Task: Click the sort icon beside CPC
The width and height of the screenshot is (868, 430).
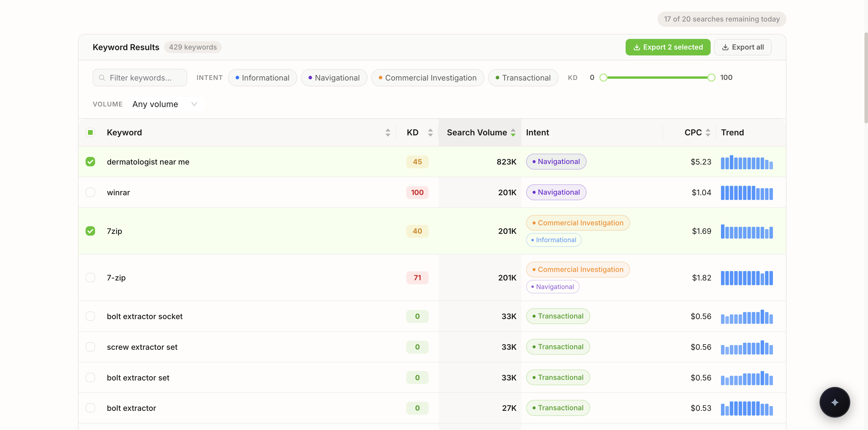Action: 708,132
